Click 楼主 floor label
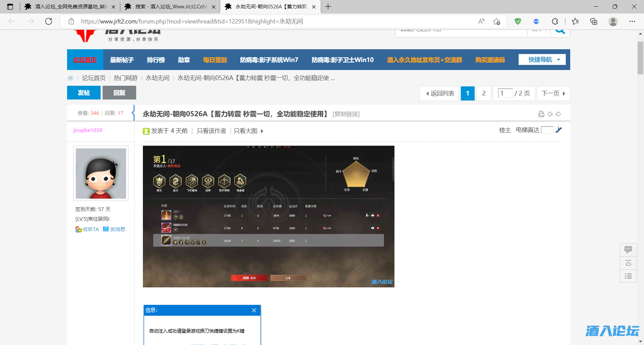 tap(505, 130)
